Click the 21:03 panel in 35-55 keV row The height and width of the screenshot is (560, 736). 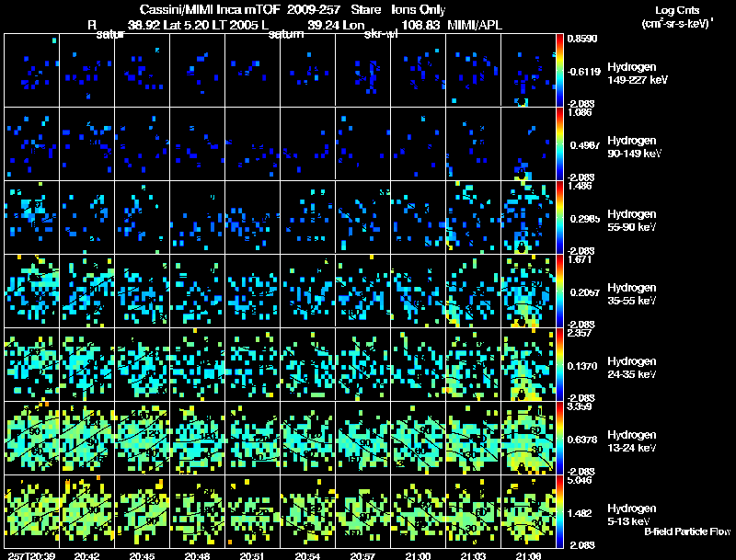[x=473, y=291]
